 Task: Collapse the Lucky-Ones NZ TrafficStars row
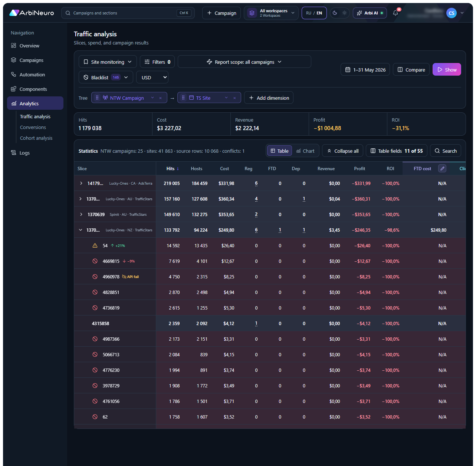(81, 230)
